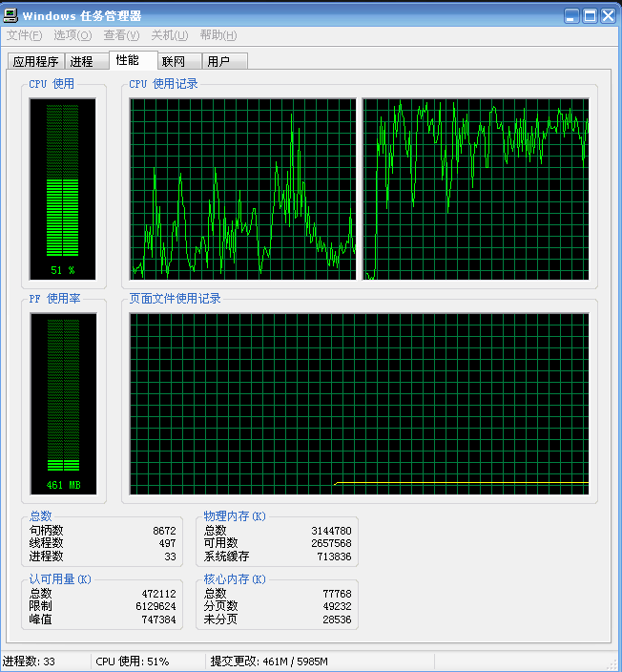Image resolution: width=622 pixels, height=672 pixels.
Task: Click the 线程数 label
Action: coord(46,543)
